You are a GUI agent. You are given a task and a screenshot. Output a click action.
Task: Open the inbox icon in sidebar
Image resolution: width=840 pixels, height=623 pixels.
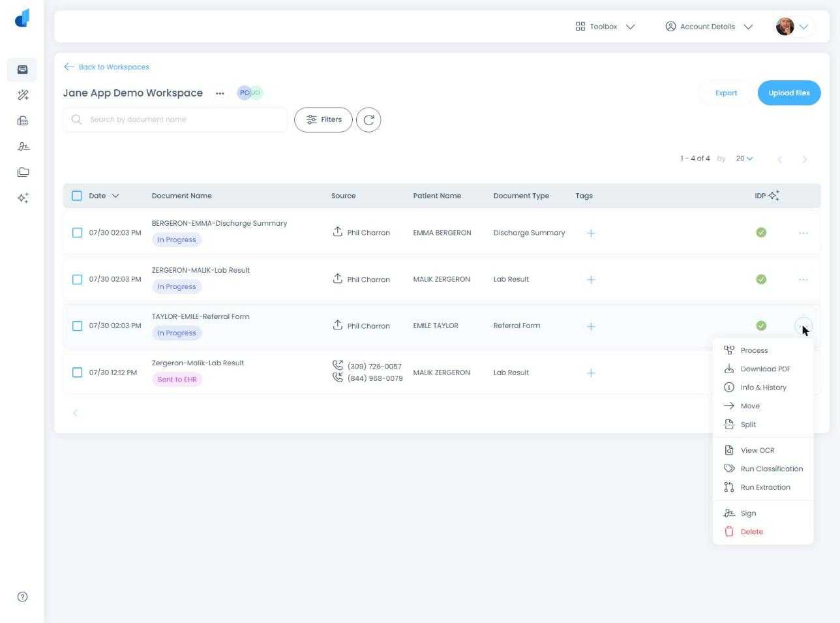click(22, 69)
